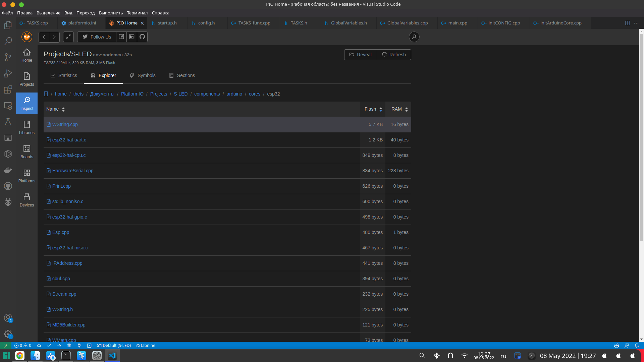The height and width of the screenshot is (362, 644).
Task: Open PlatformIO Facebook page icon
Action: click(x=121, y=37)
